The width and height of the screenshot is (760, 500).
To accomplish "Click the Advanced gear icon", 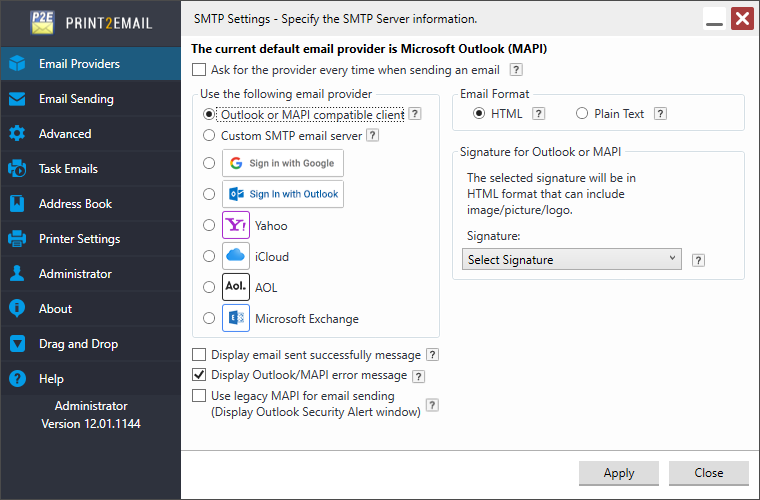I will pos(17,134).
